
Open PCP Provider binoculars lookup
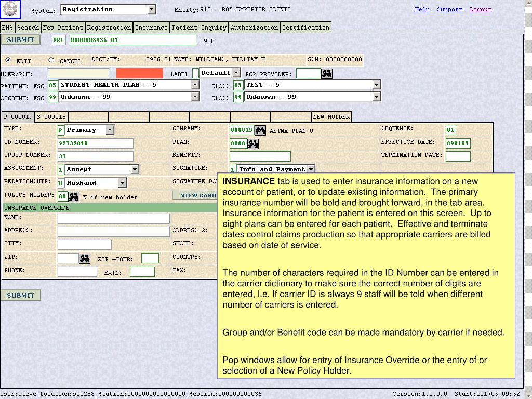point(327,74)
